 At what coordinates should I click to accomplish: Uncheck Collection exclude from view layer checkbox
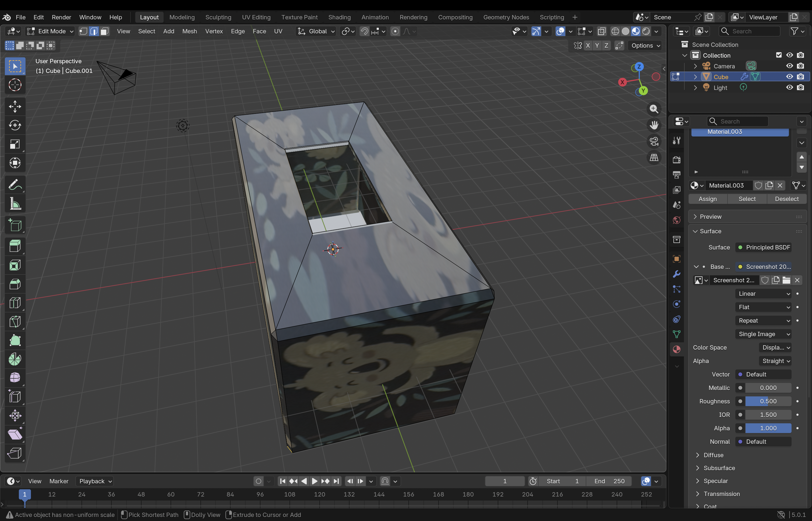[779, 55]
